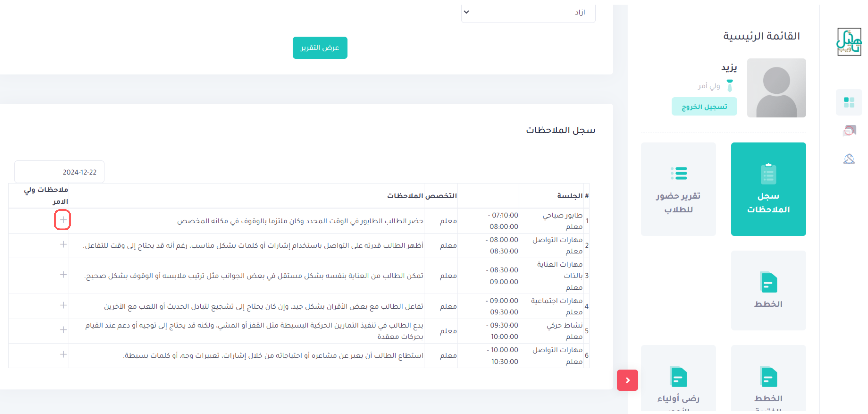Click the site logo in the top corner
This screenshot has width=868, height=414.
(x=849, y=42)
